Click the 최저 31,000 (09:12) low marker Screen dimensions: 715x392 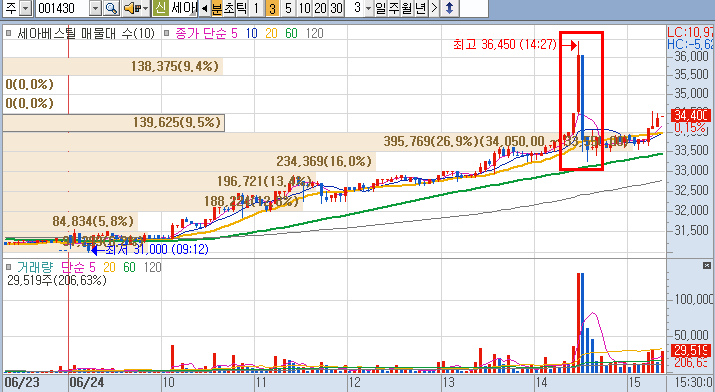157,250
